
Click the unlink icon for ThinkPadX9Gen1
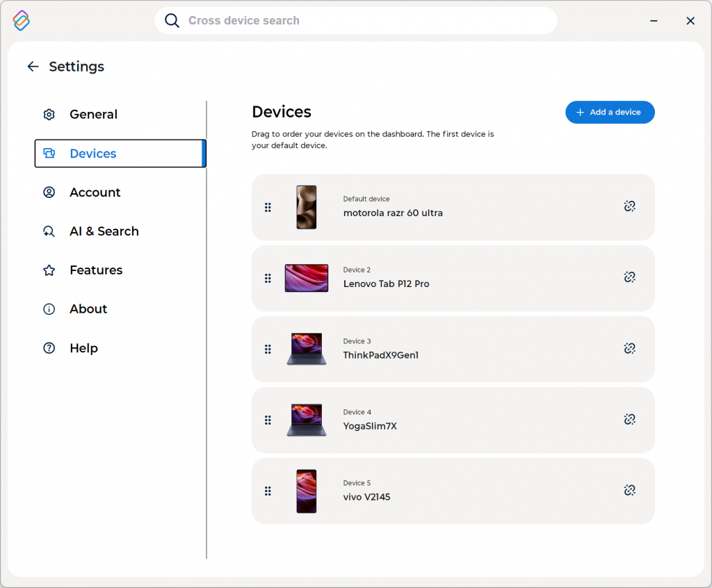tap(629, 348)
